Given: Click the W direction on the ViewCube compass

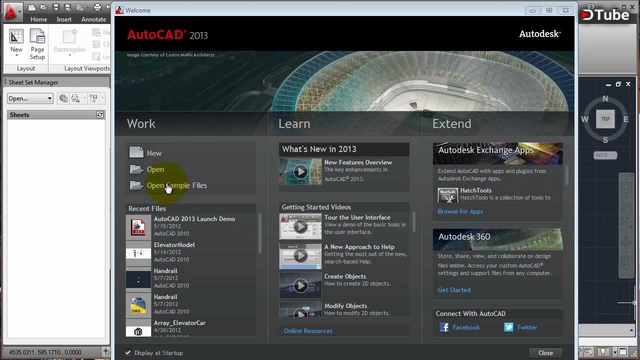Looking at the screenshot, I should point(585,119).
